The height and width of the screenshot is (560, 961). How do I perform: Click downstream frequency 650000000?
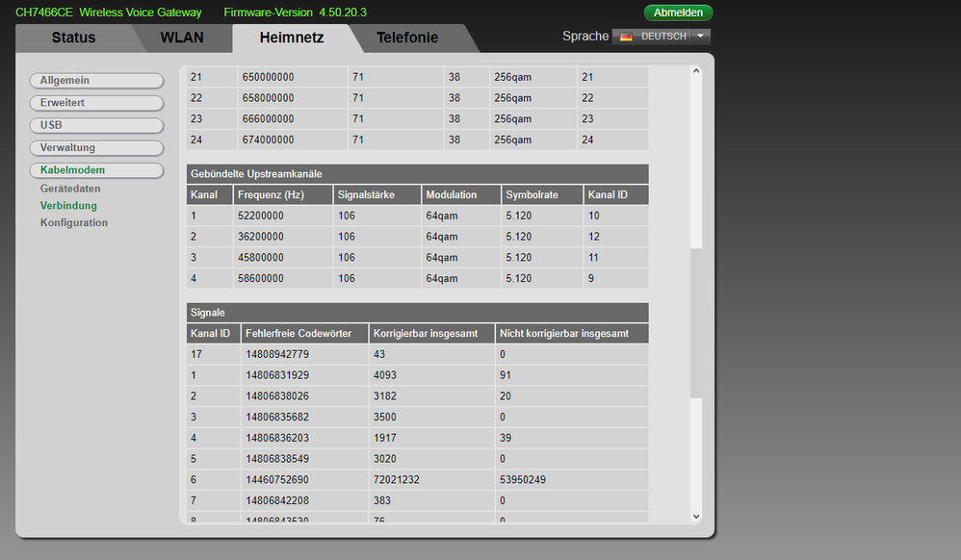[268, 77]
